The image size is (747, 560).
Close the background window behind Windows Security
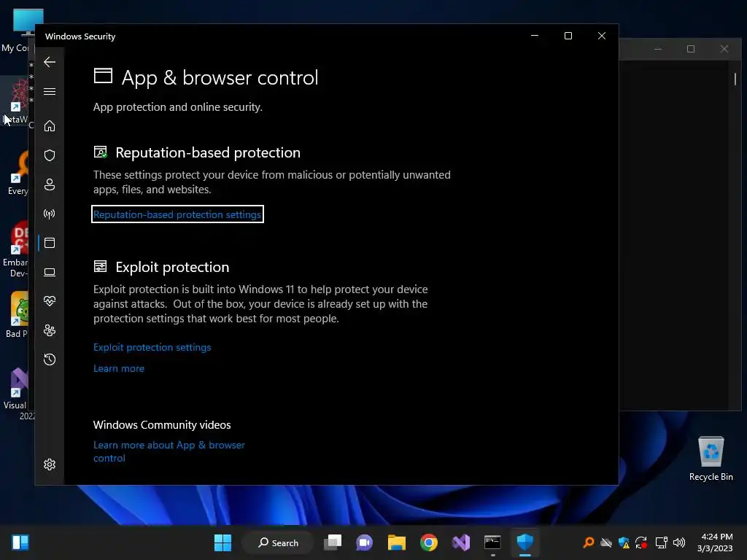point(724,49)
